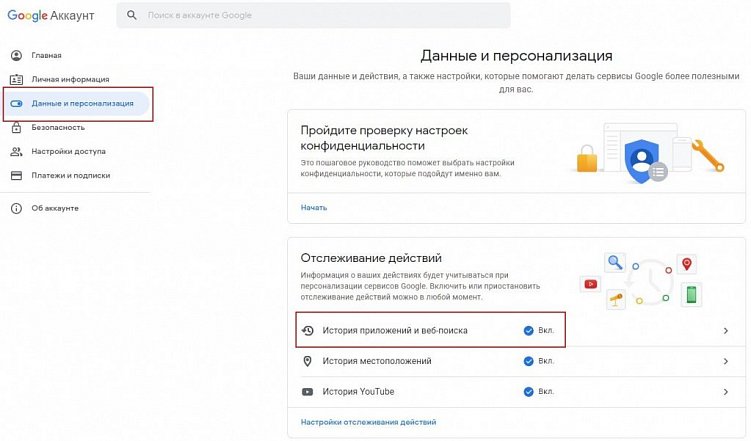751x441 pixels.
Task: Click the Об аккаунте info icon
Action: coord(16,208)
